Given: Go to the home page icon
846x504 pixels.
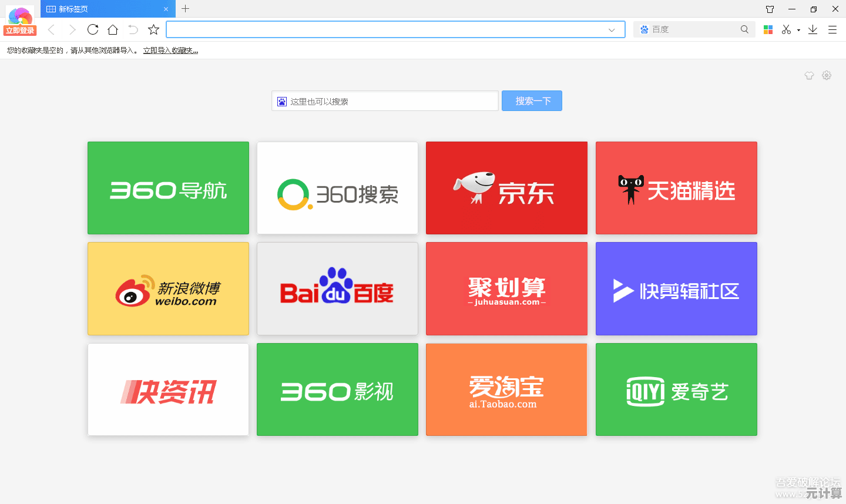Looking at the screenshot, I should tap(113, 30).
